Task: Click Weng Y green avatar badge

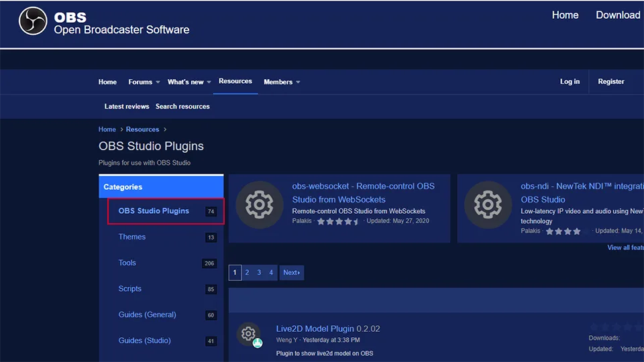Action: [x=258, y=343]
